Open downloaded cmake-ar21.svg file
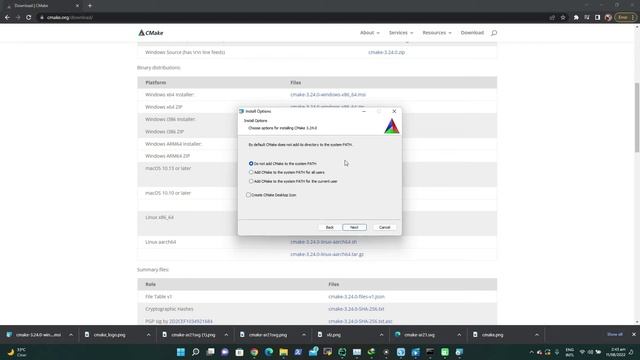The width and height of the screenshot is (640, 360). click(415, 335)
